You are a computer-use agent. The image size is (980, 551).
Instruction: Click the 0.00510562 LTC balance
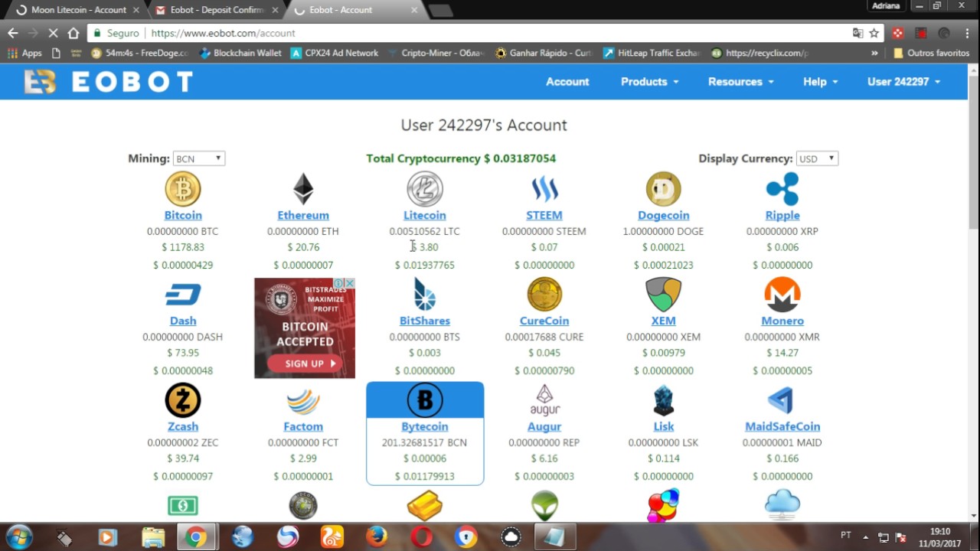point(424,231)
